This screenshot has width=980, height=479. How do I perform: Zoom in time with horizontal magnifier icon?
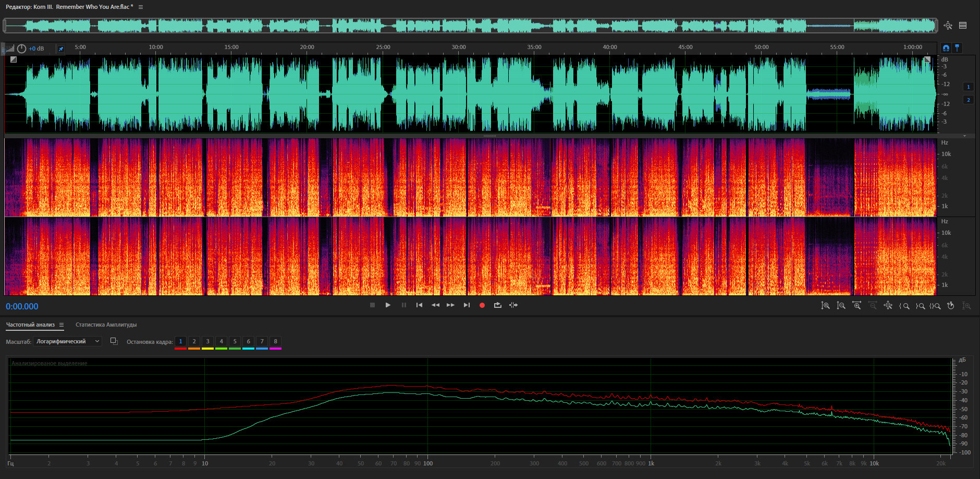click(x=856, y=306)
